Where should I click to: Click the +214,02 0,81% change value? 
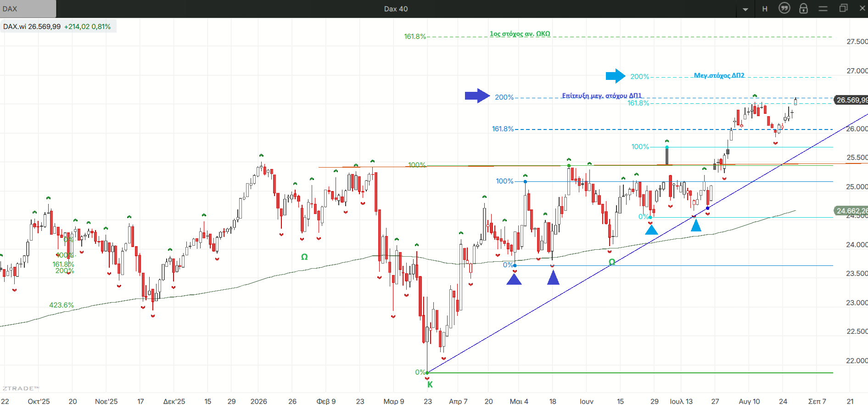point(87,27)
